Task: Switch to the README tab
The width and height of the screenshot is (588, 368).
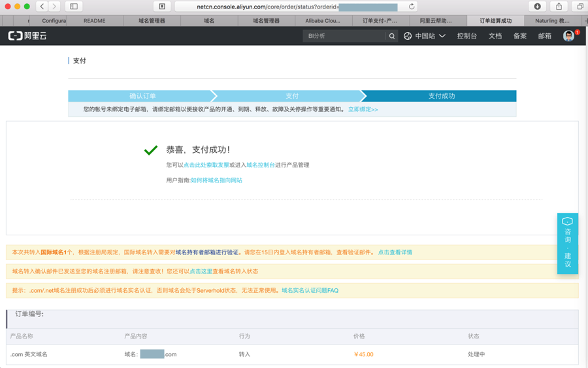Action: pyautogui.click(x=95, y=21)
